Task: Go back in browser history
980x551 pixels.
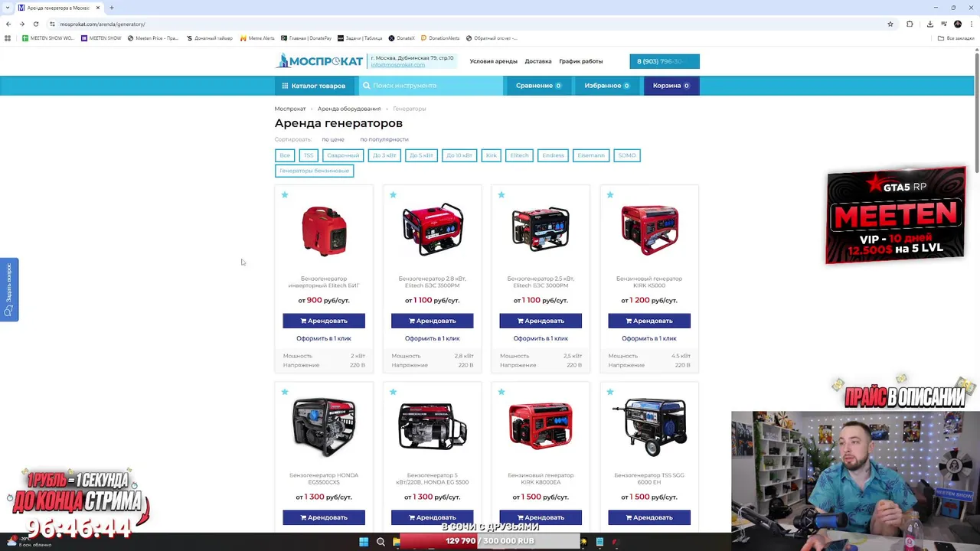Action: coord(8,24)
